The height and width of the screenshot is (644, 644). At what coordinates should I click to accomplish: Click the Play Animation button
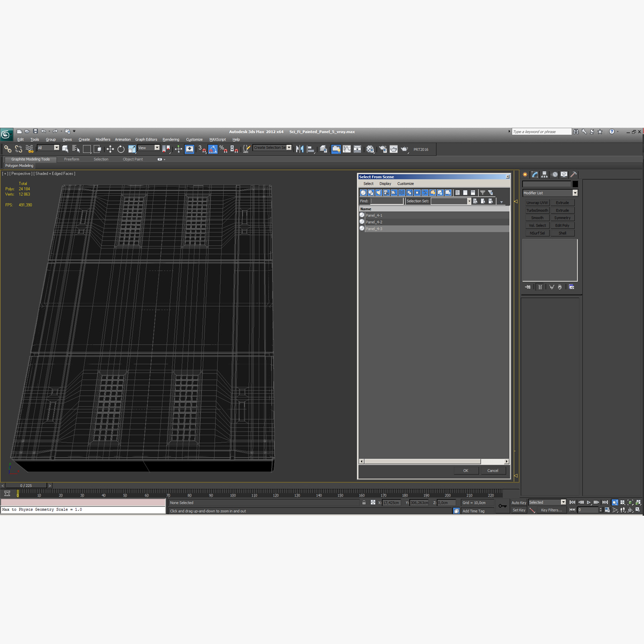(x=589, y=502)
